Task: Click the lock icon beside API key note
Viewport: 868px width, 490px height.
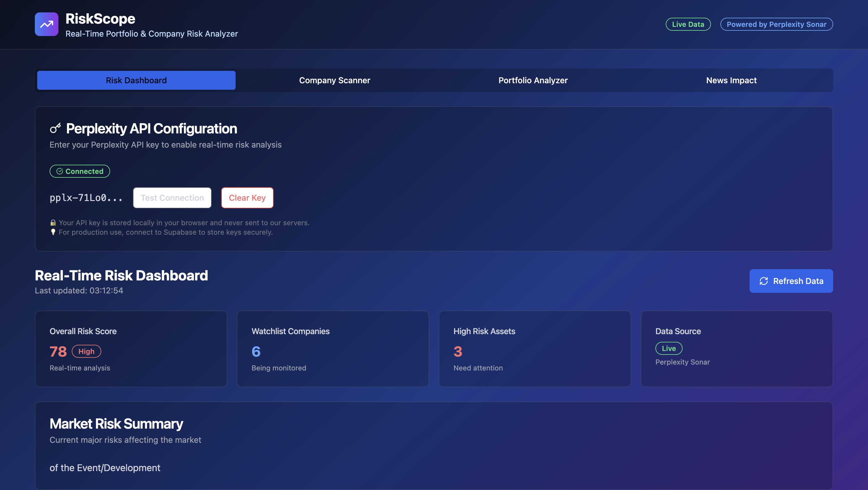Action: 53,223
